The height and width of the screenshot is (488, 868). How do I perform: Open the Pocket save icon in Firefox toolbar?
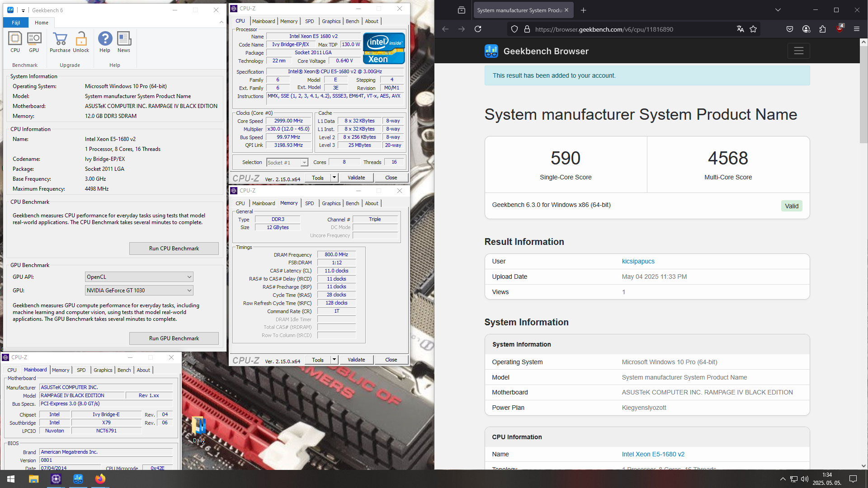coord(790,29)
